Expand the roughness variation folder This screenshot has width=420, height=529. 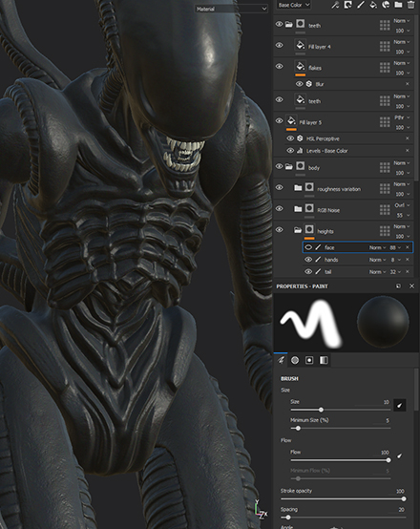click(x=298, y=187)
